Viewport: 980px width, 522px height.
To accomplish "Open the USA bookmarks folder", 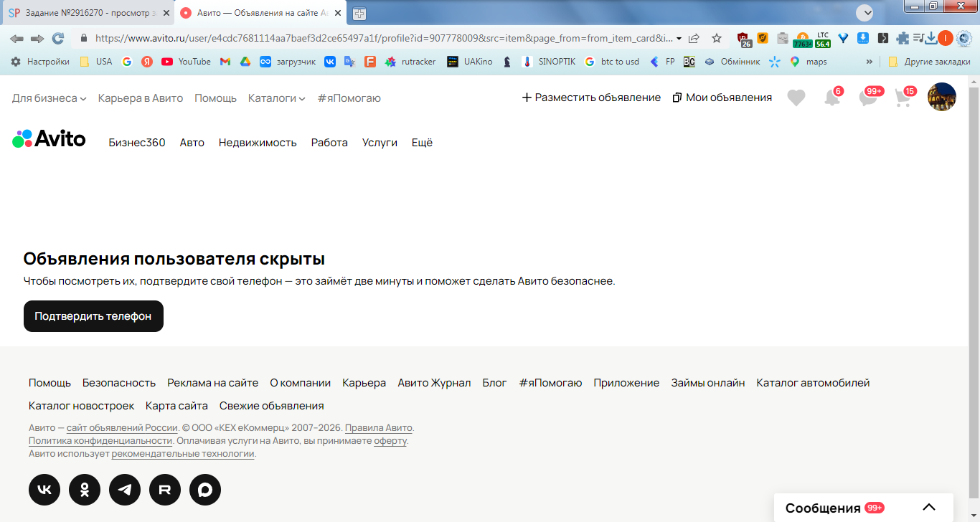I will 95,62.
